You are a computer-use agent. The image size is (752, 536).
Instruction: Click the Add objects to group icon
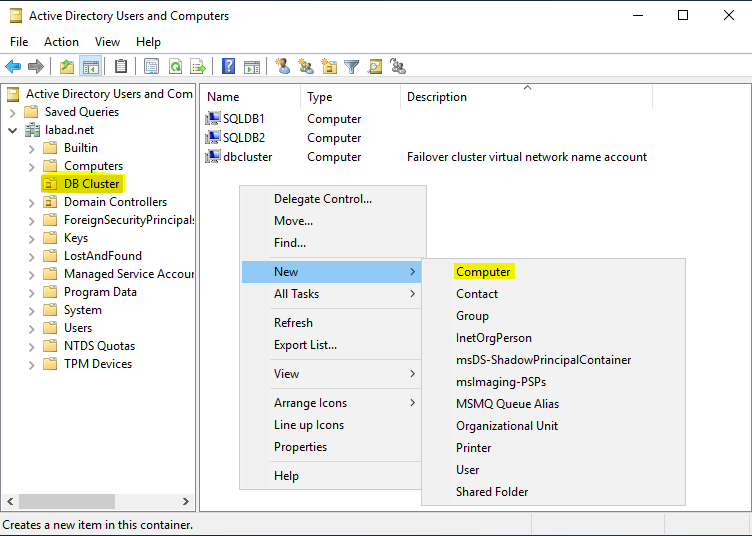pos(398,66)
